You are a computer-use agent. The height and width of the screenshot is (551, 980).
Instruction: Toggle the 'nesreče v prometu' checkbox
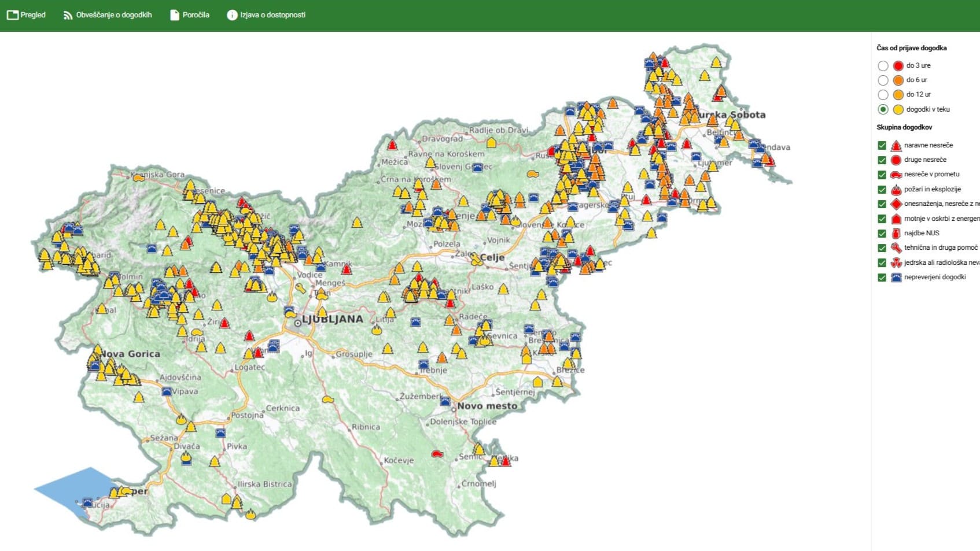882,175
